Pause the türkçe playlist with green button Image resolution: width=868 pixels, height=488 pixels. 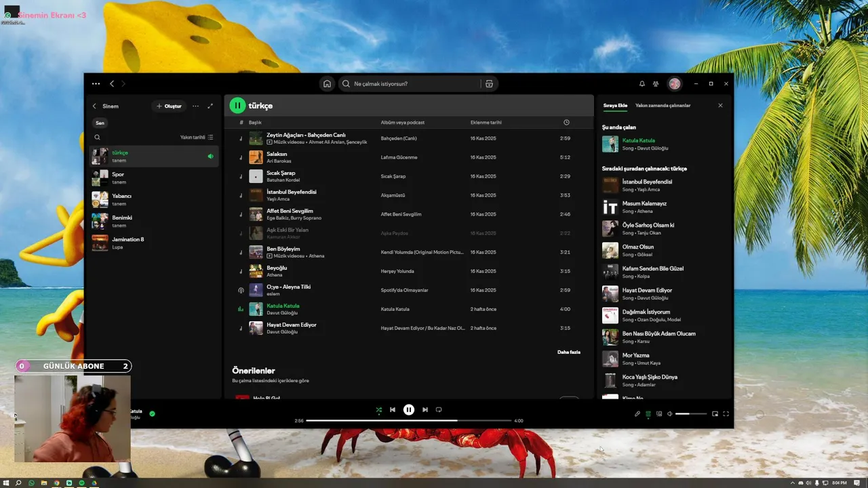(237, 106)
